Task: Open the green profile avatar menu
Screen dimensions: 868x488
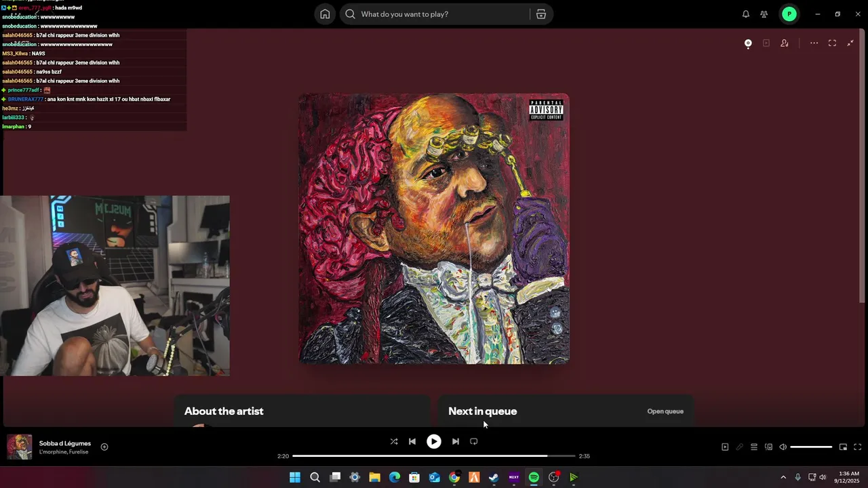Action: click(789, 14)
